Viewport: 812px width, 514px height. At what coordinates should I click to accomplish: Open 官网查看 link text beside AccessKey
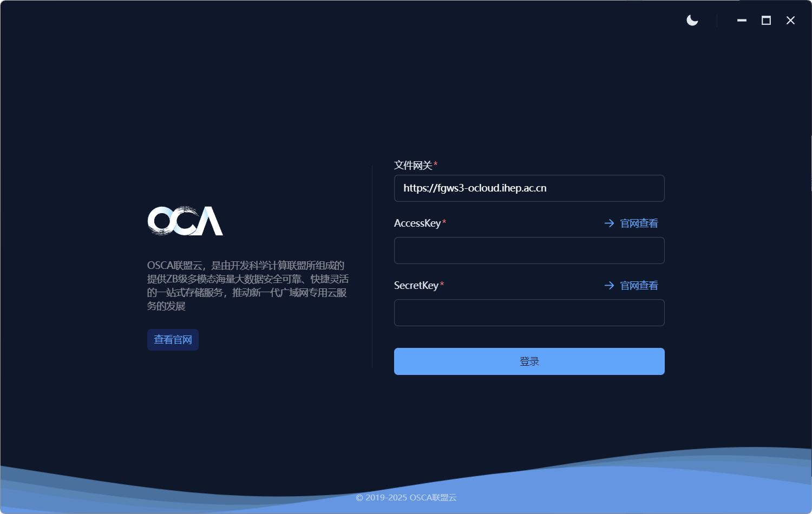(x=639, y=223)
